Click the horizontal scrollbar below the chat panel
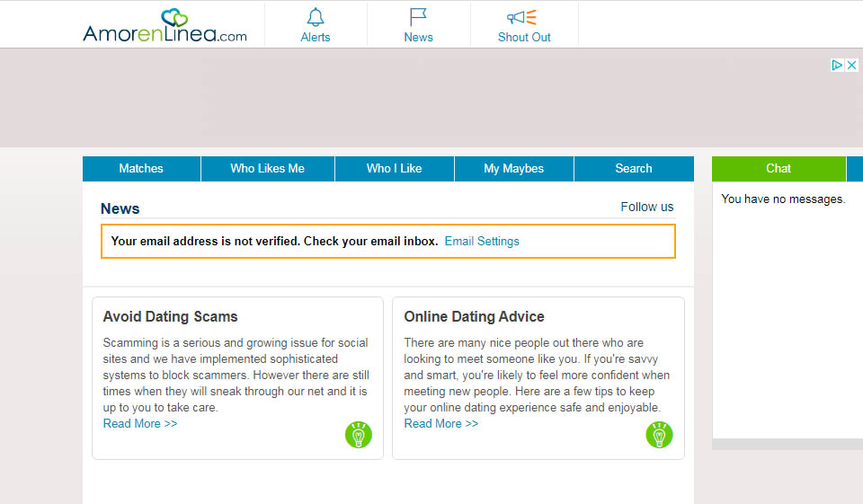Image resolution: width=863 pixels, height=504 pixels. coord(787,444)
